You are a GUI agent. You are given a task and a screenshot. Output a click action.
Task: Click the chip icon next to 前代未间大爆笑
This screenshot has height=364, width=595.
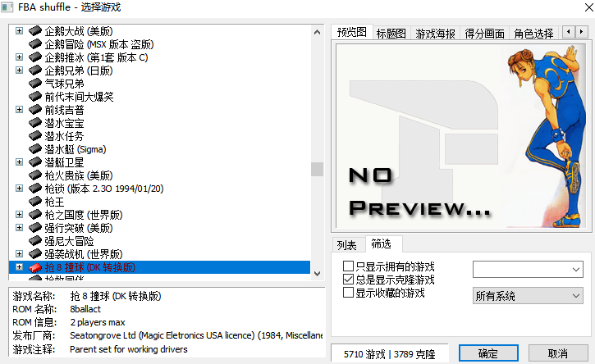coord(35,96)
